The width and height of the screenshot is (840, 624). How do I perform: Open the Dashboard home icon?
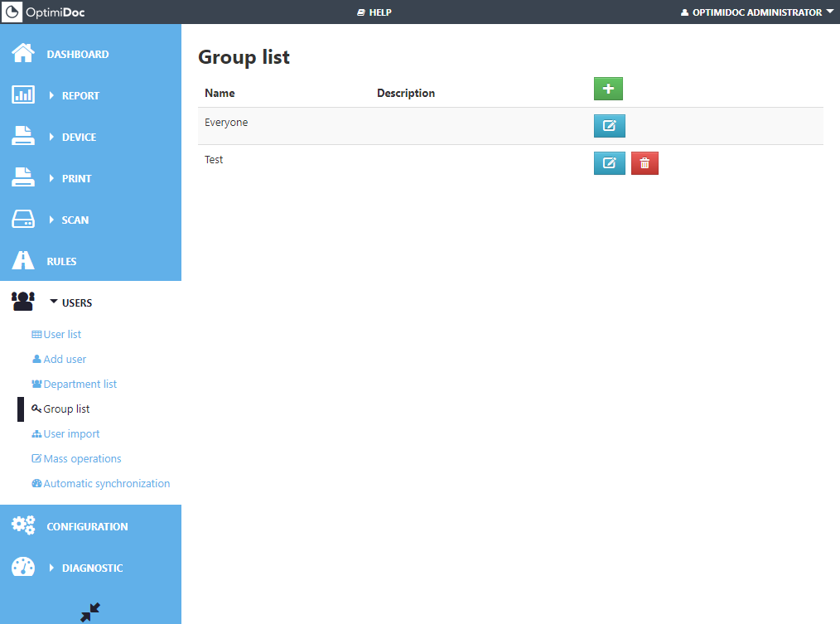pyautogui.click(x=23, y=54)
